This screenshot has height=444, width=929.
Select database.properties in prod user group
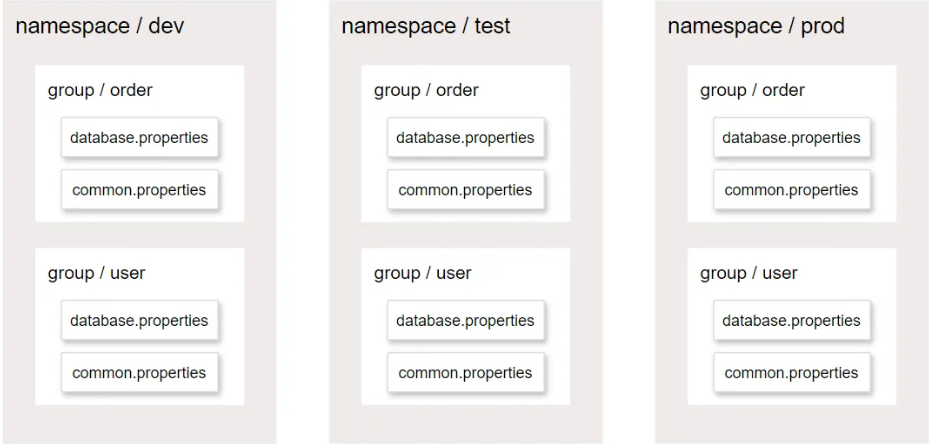(791, 321)
